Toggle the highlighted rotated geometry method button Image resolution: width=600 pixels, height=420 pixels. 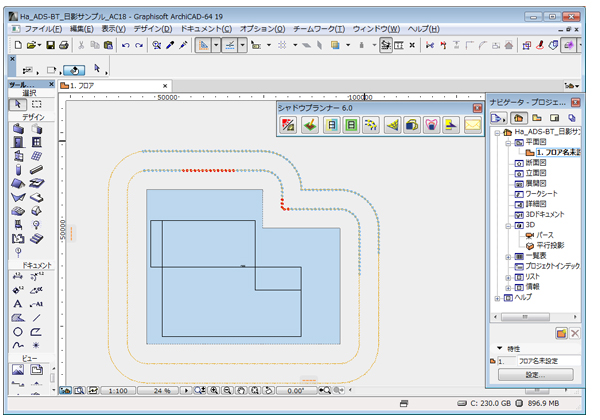point(74,70)
